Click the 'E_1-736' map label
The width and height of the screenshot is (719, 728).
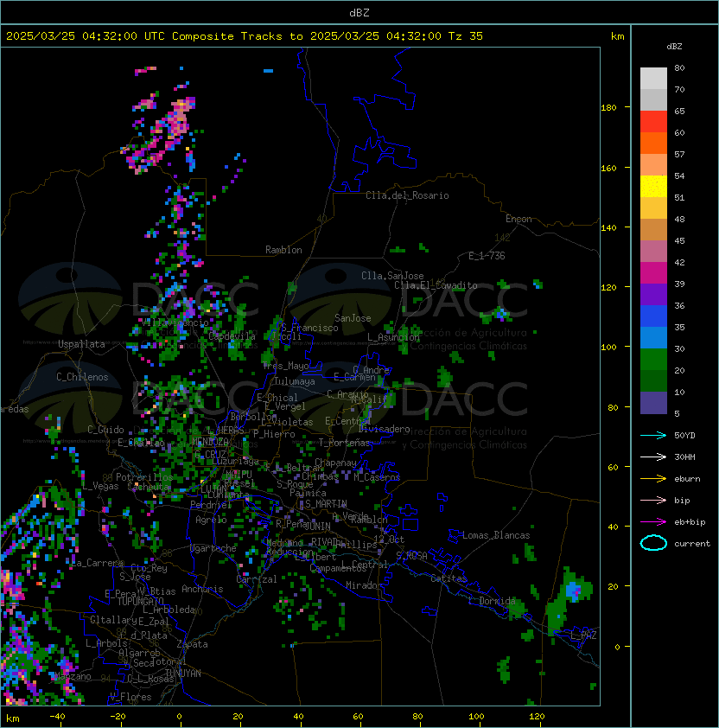tap(487, 256)
